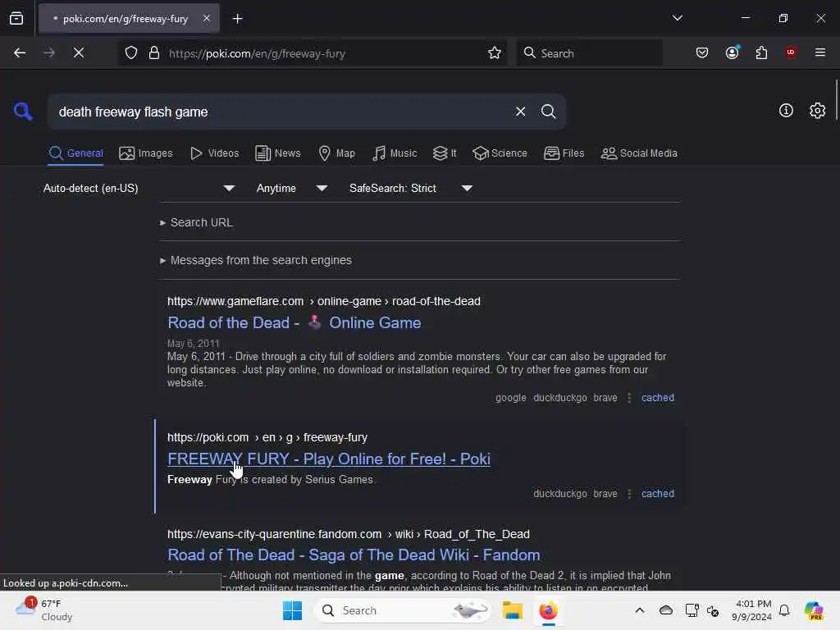840x630 pixels.
Task: Click the evans-city-quarentine.fandom.com URL
Action: click(x=348, y=534)
